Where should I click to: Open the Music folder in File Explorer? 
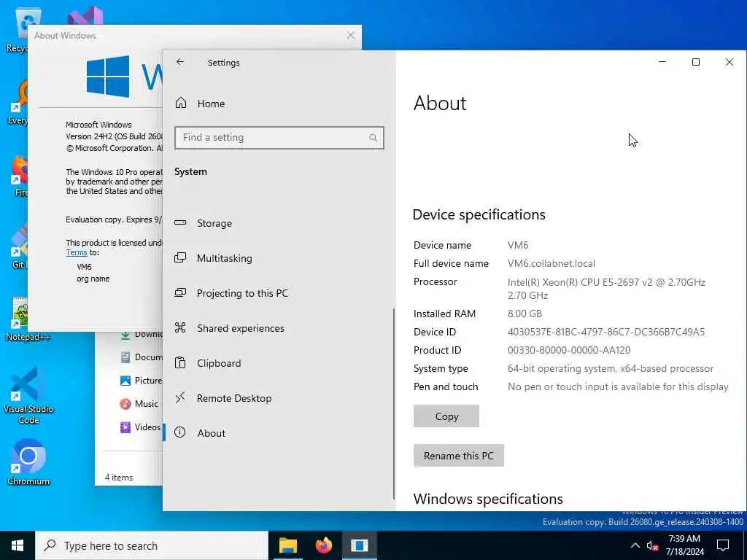pyautogui.click(x=139, y=404)
